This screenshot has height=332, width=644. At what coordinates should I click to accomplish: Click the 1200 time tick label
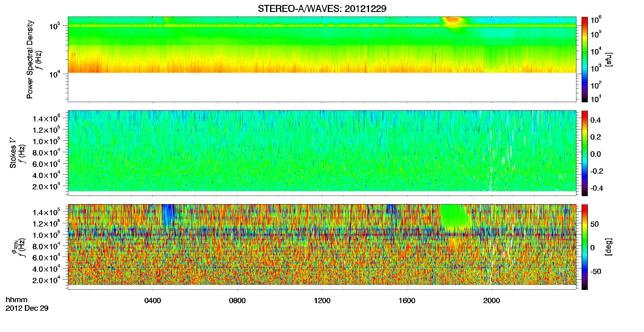click(x=322, y=301)
